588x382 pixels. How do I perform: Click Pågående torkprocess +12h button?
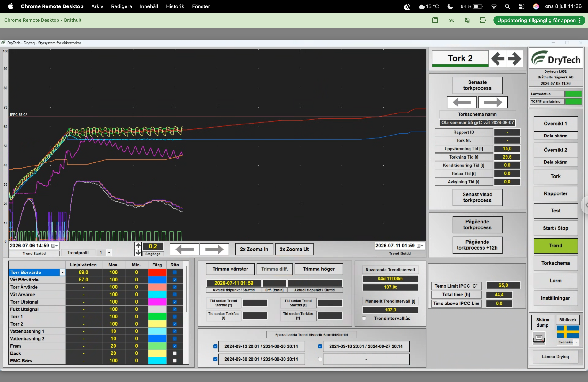[x=477, y=245]
